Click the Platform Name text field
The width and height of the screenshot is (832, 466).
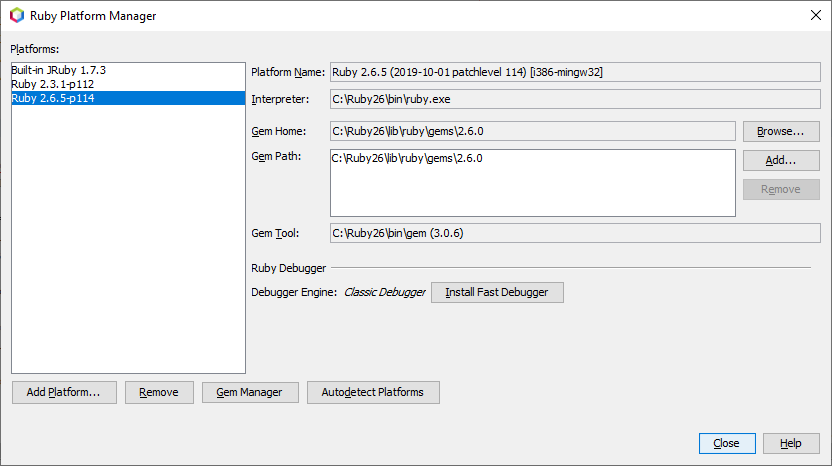pos(575,72)
